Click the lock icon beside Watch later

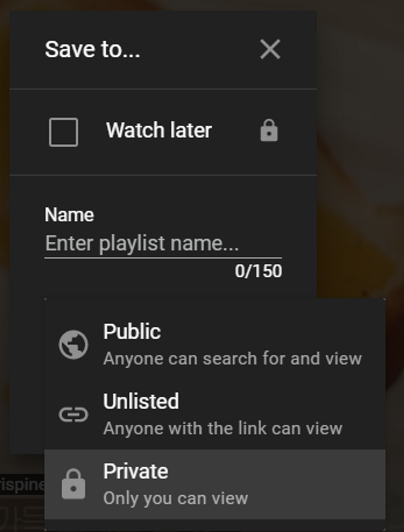pos(269,130)
